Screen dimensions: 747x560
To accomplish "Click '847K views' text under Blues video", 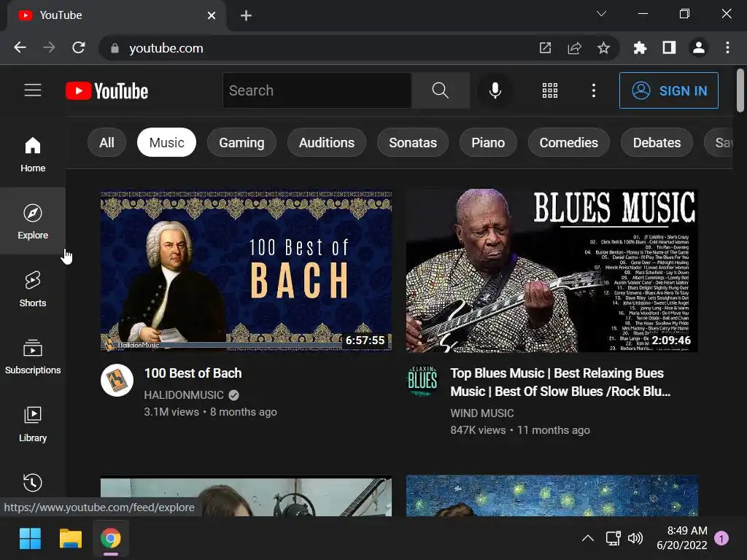I will point(478,430).
